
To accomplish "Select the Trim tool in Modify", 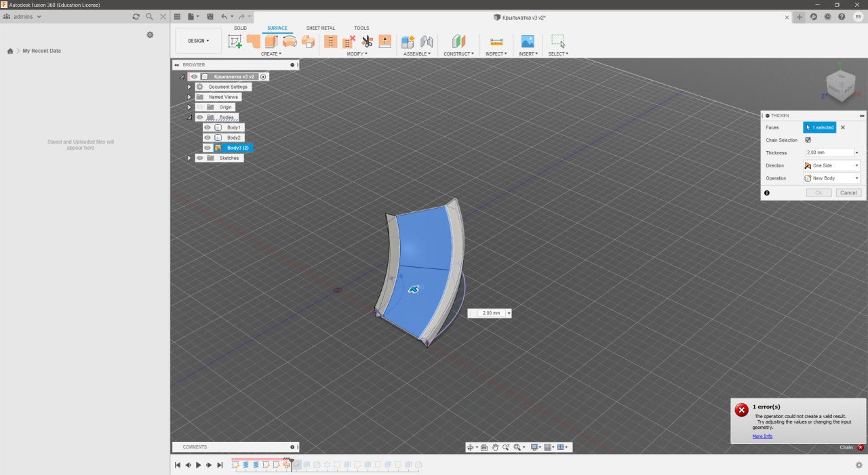I will [x=330, y=41].
